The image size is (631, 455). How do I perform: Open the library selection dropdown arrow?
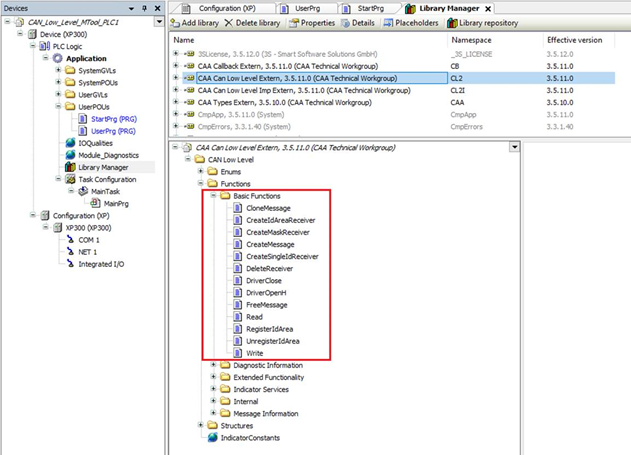tap(514, 147)
